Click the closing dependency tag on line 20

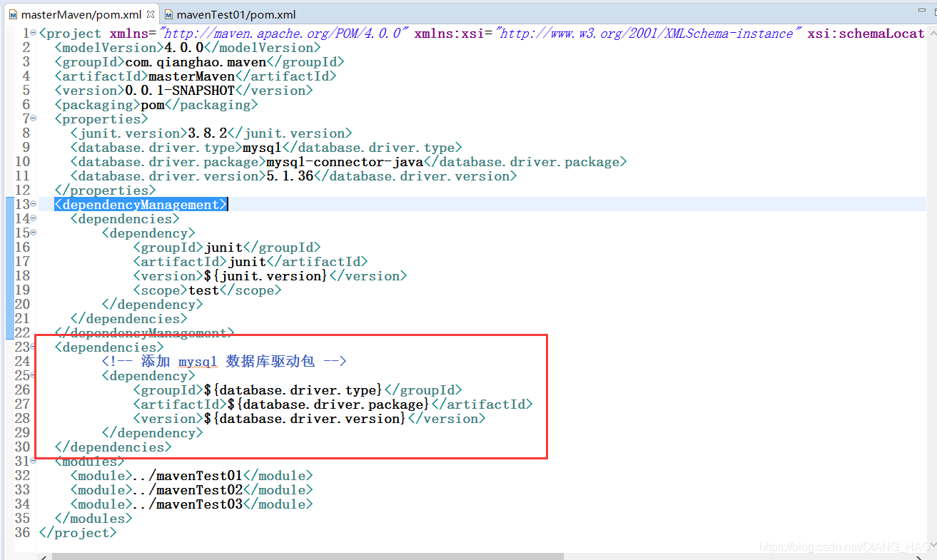[x=152, y=305]
